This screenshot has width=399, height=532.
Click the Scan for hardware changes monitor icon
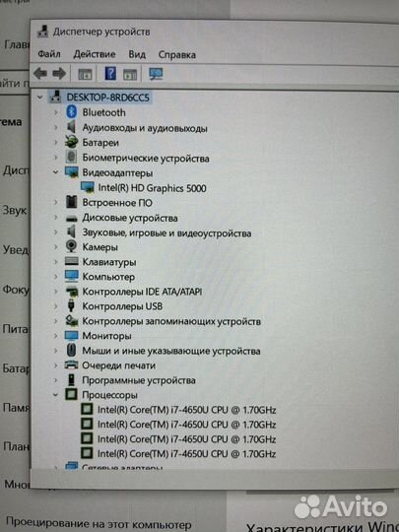click(156, 74)
